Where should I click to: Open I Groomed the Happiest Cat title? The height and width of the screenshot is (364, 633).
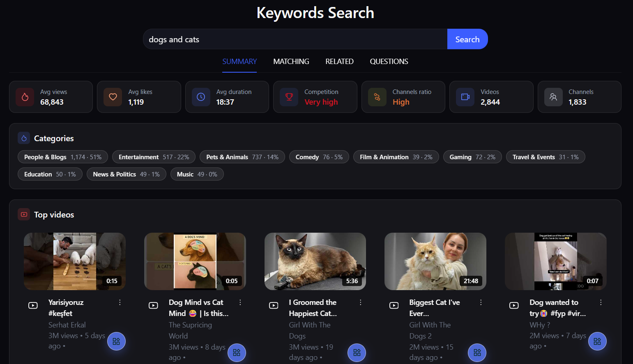[x=313, y=308]
